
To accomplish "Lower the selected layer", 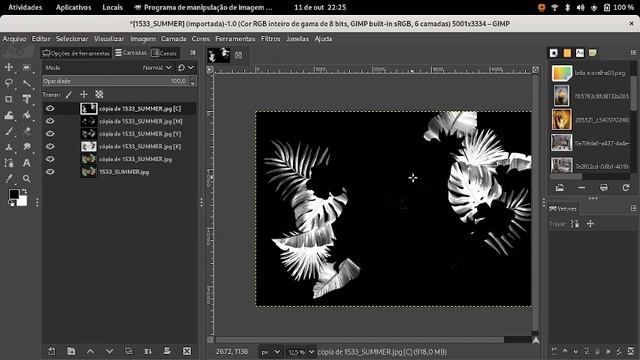I will click(109, 351).
